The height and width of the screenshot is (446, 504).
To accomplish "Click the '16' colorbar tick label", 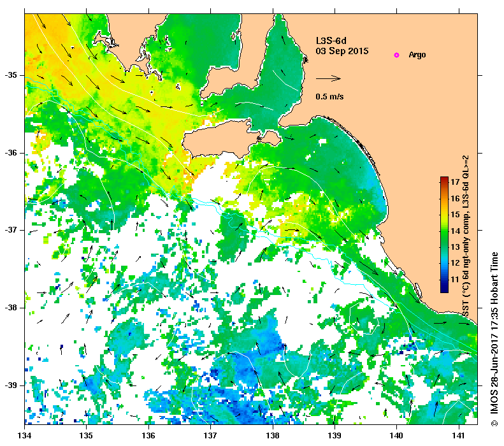I will (455, 199).
